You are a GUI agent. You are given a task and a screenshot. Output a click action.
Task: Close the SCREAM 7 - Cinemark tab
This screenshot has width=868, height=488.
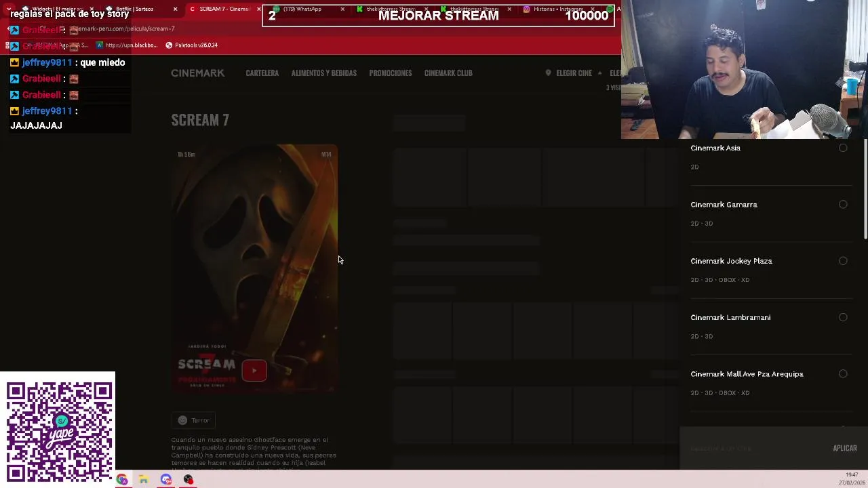258,9
